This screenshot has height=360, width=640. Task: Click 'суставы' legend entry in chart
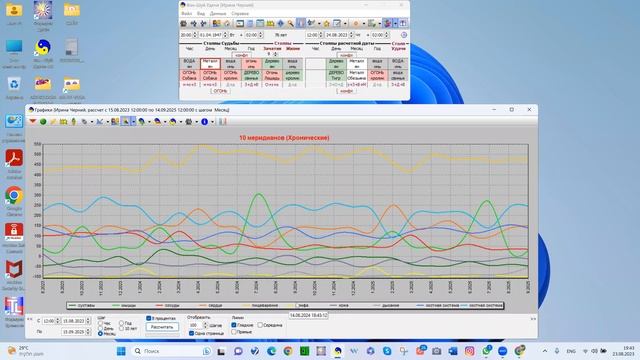(82, 305)
